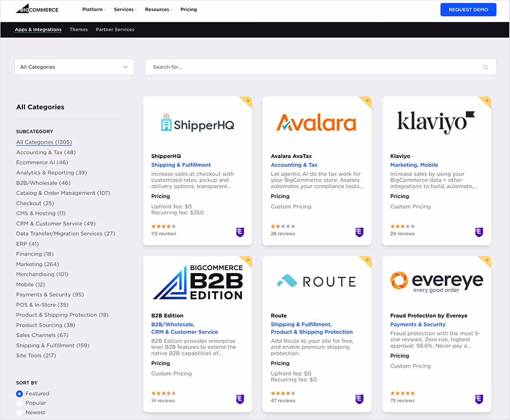Select the Newest sort option
The width and height of the screenshot is (510, 420).
point(19,413)
